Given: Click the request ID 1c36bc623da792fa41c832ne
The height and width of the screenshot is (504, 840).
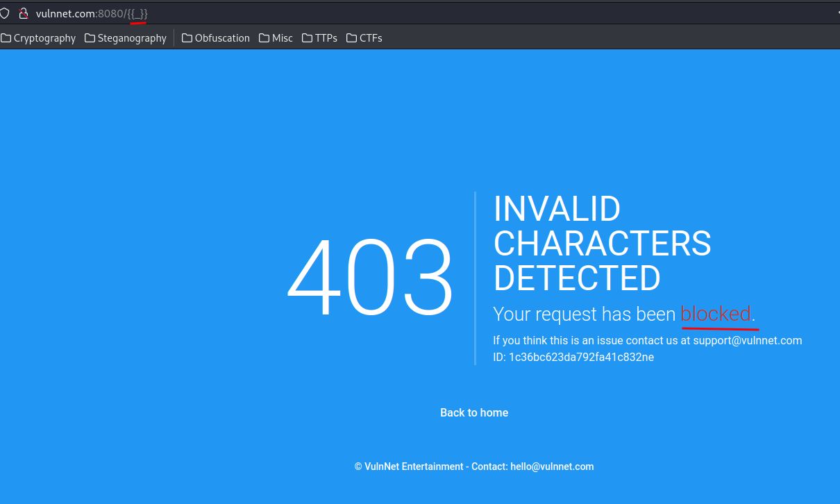Looking at the screenshot, I should [x=581, y=357].
